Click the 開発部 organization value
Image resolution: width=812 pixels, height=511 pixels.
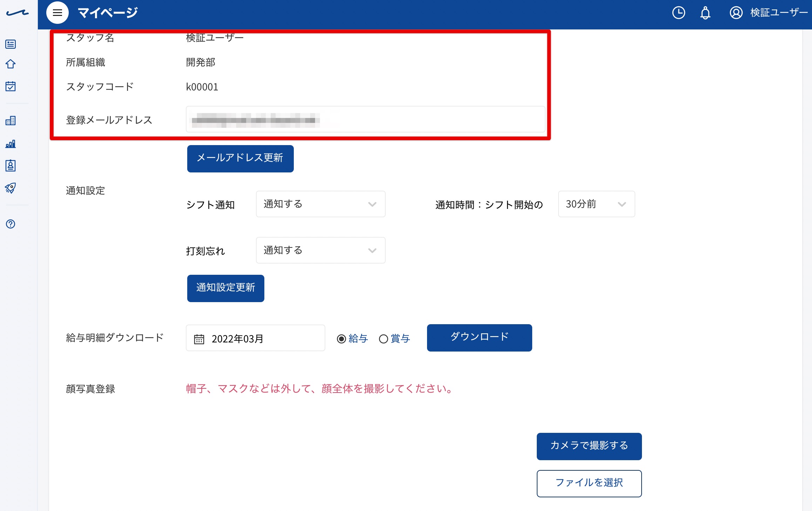pyautogui.click(x=201, y=62)
